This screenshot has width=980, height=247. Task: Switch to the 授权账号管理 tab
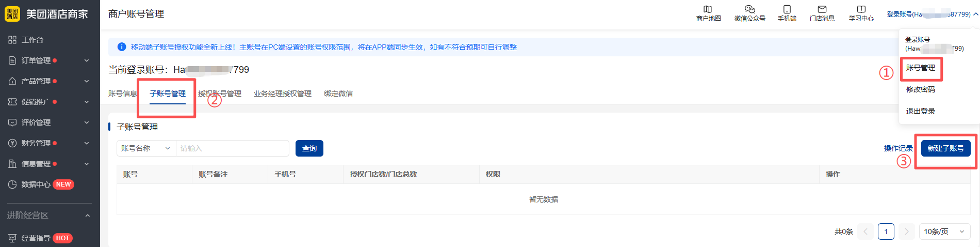pos(220,94)
